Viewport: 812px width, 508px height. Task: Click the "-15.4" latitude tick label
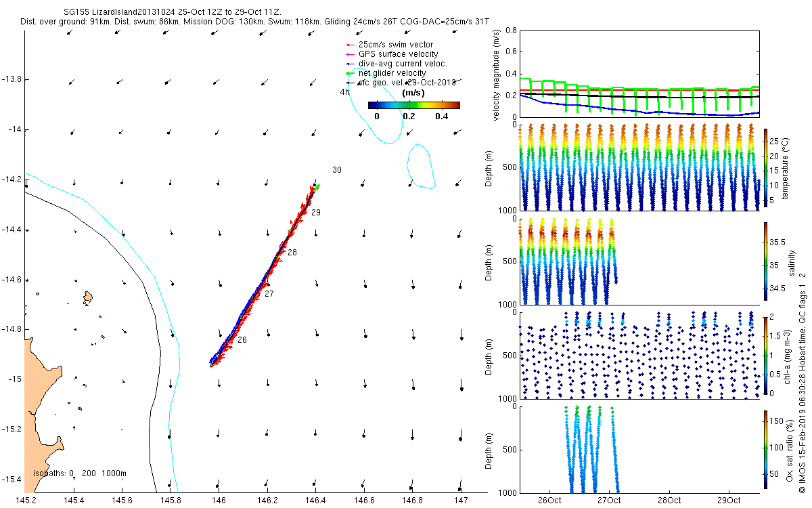(x=11, y=479)
